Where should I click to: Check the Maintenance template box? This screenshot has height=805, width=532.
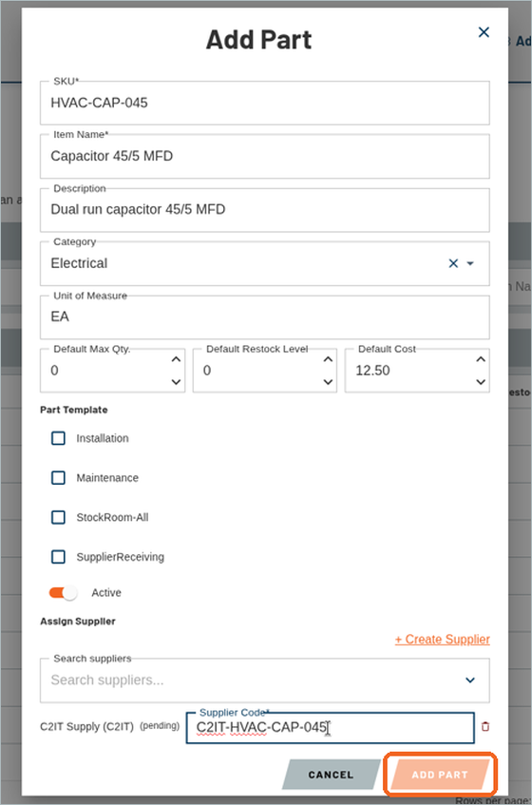59,478
